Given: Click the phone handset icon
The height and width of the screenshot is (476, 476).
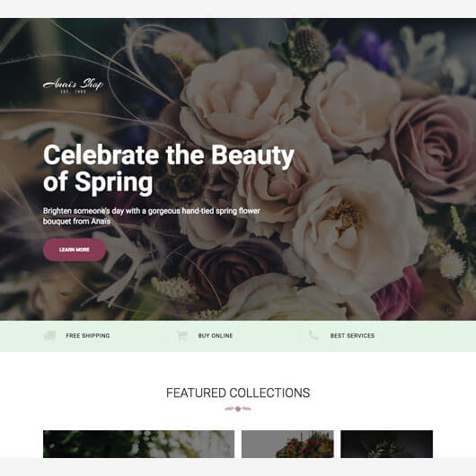Looking at the screenshot, I should (313, 336).
